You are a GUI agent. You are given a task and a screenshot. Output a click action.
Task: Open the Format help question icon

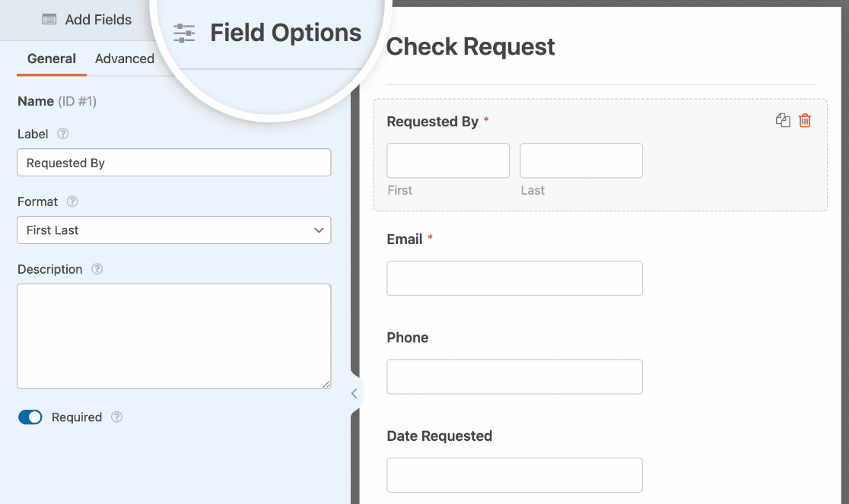pos(72,201)
